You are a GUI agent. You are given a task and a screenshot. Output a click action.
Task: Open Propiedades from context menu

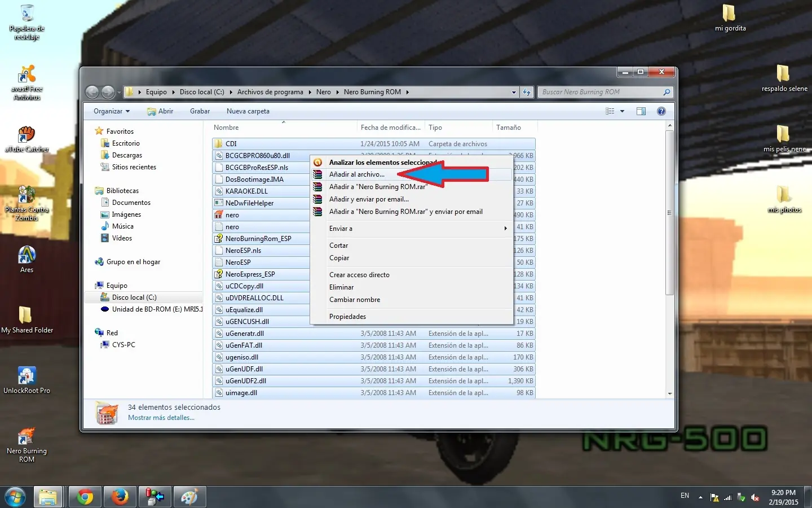click(412, 317)
